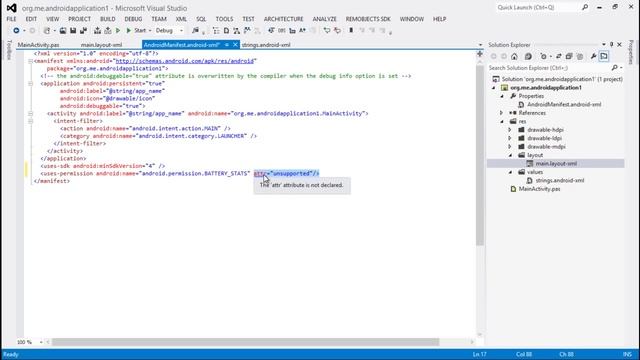Screen dimensions: 640x360
Task: Click the Quick Launch magnifier icon
Action: [x=585, y=7]
